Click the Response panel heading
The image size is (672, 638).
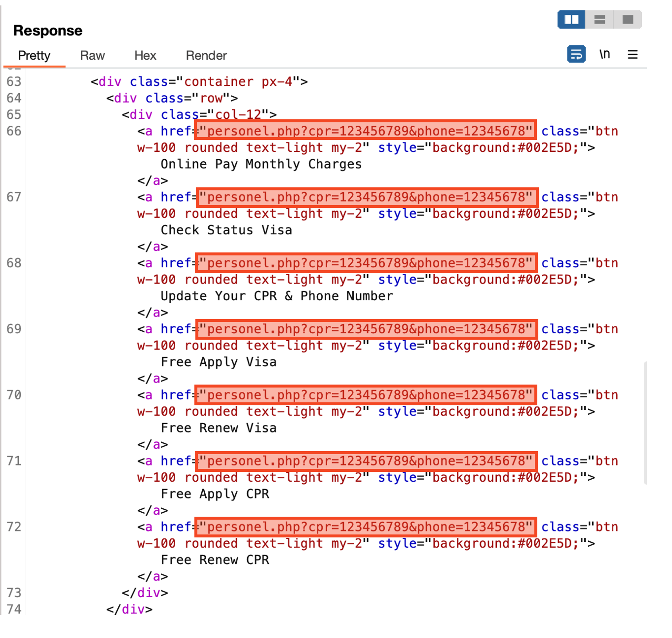48,31
